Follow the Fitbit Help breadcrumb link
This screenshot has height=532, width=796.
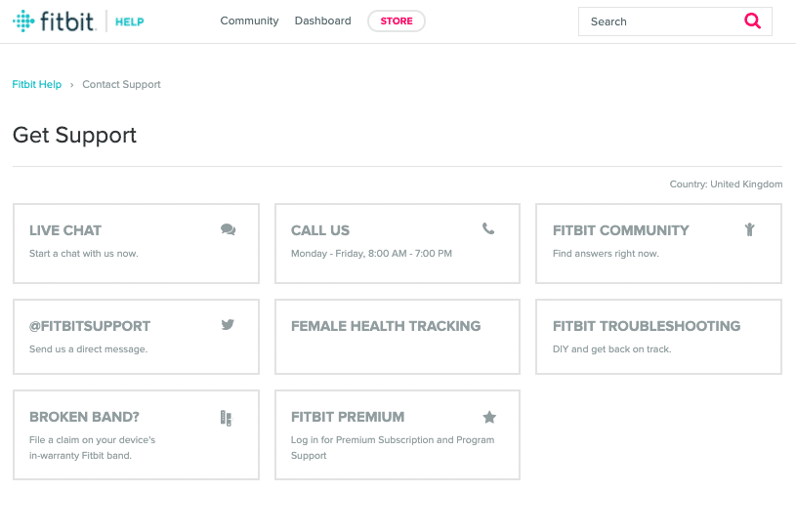pos(37,85)
